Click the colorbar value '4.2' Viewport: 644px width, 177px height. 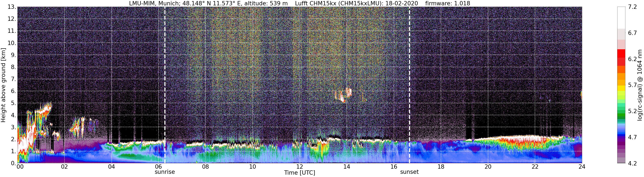632,163
